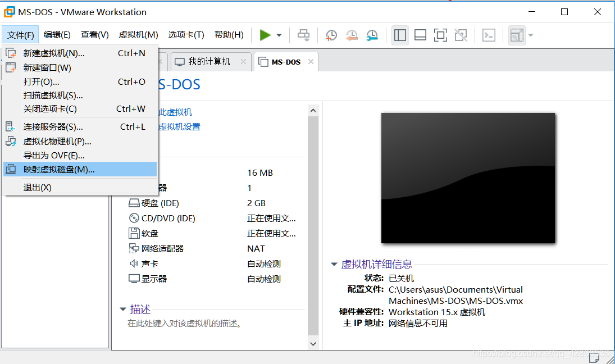Collapse the 描述 section
Screen dimensions: 615x364
point(123,310)
